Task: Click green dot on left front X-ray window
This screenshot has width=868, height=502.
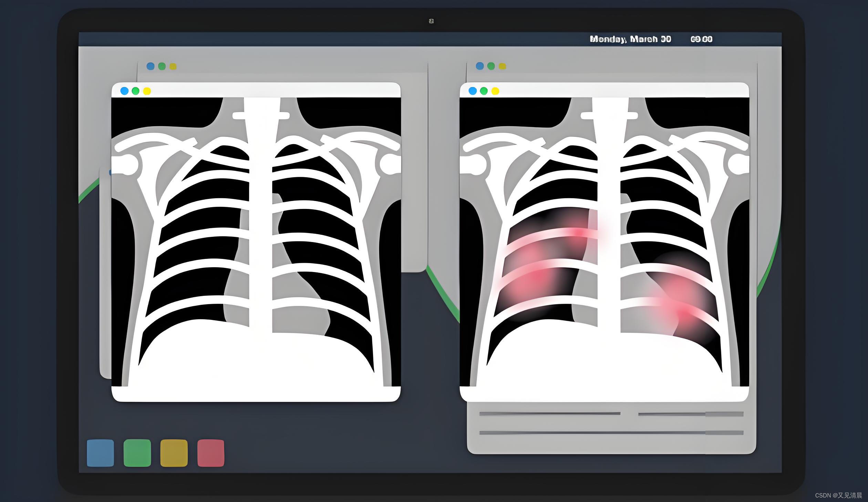Action: [x=136, y=91]
